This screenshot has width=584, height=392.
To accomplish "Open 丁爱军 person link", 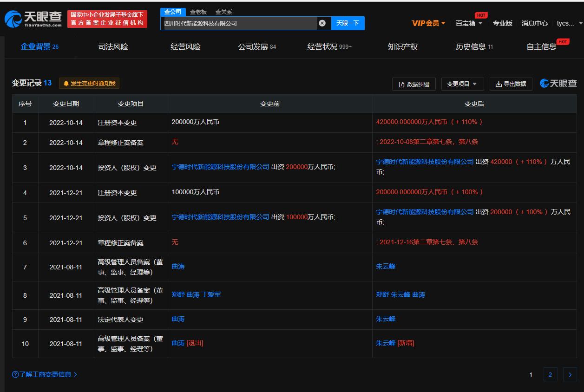I will (x=211, y=295).
